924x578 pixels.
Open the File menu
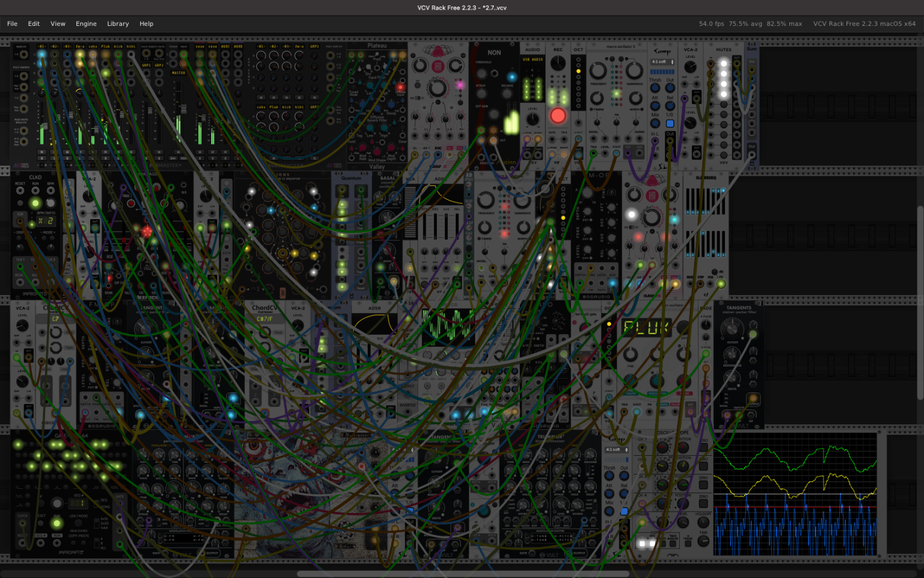click(x=12, y=23)
